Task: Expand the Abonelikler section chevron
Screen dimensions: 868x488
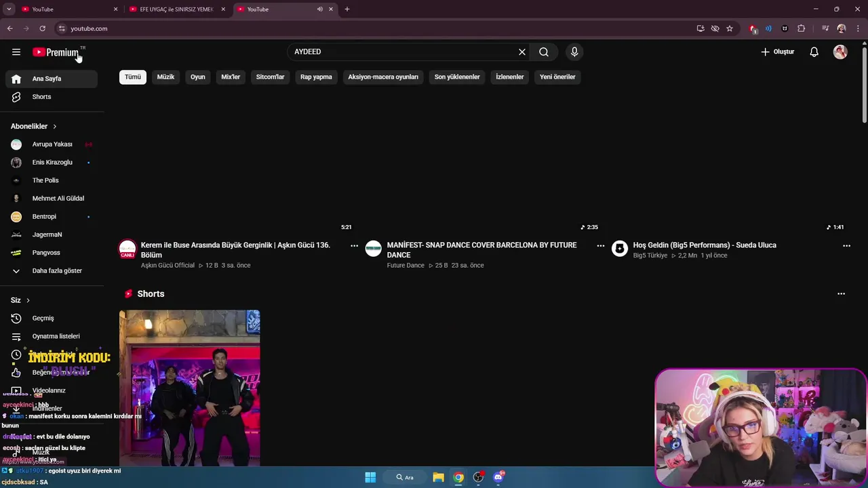Action: point(55,127)
